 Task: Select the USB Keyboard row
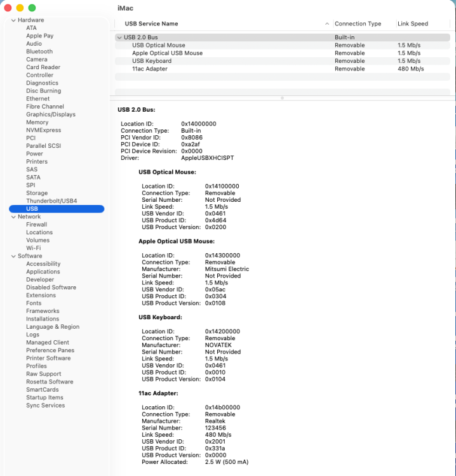pyautogui.click(x=282, y=61)
